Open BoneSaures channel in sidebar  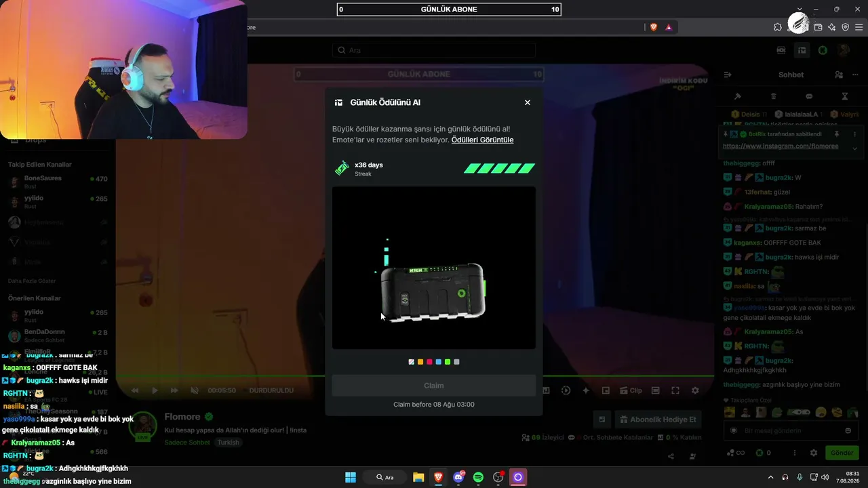(58, 182)
